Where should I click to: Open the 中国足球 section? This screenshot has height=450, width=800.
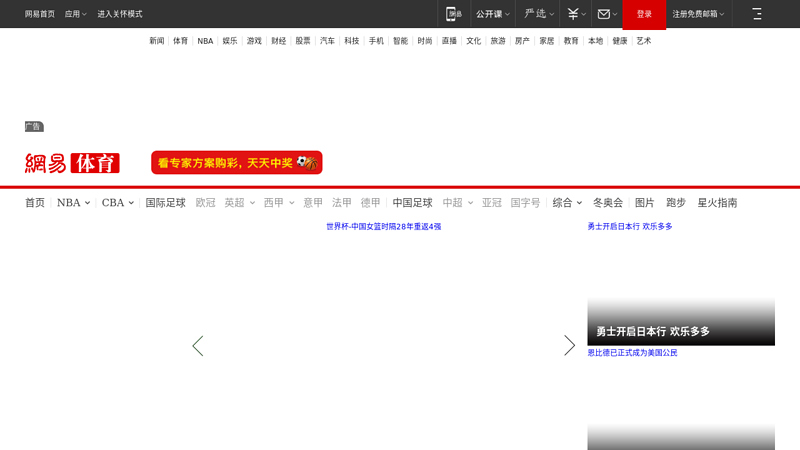[412, 203]
